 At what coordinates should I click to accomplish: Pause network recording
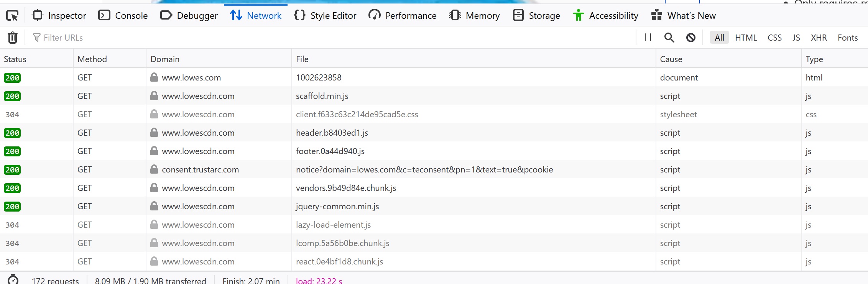click(648, 38)
